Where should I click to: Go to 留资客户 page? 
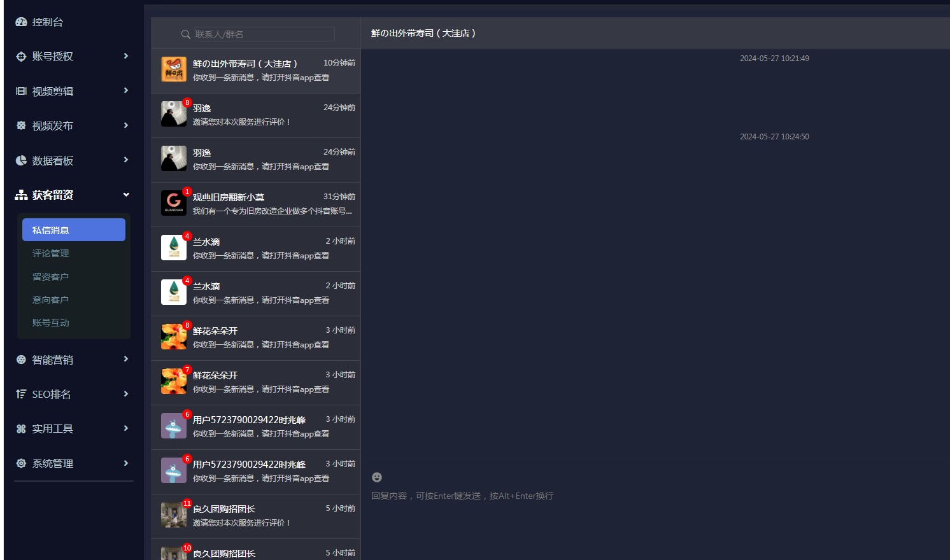tap(51, 277)
